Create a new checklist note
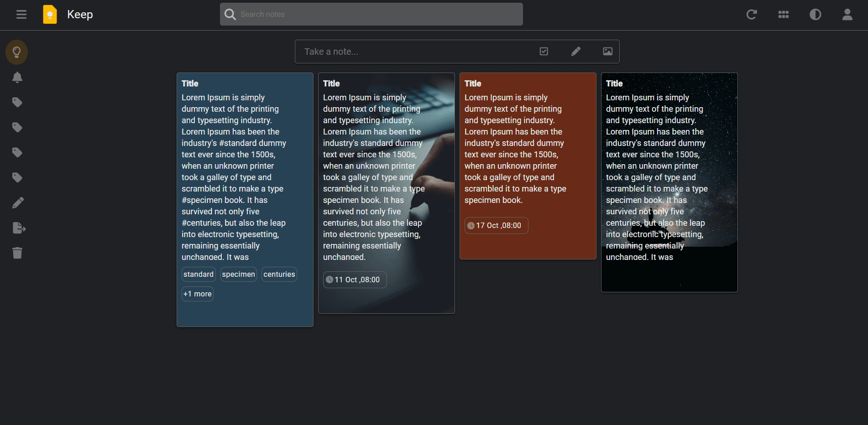 coord(544,52)
